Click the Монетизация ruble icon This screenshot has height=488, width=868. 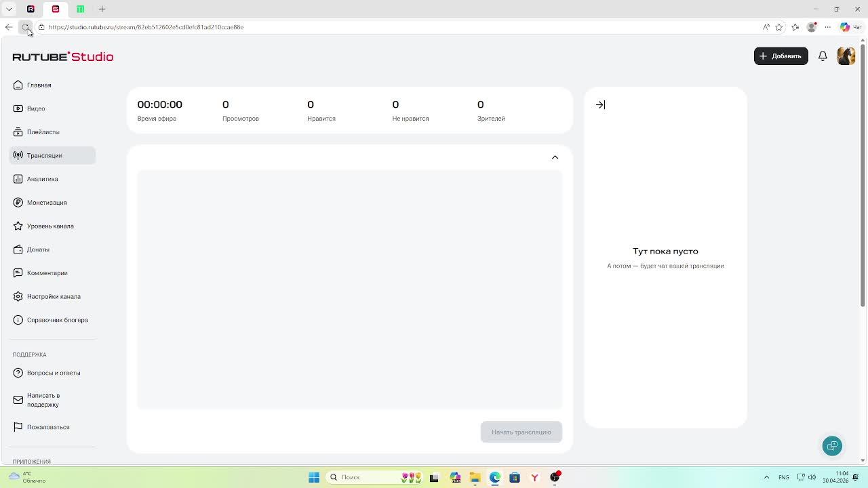(18, 203)
